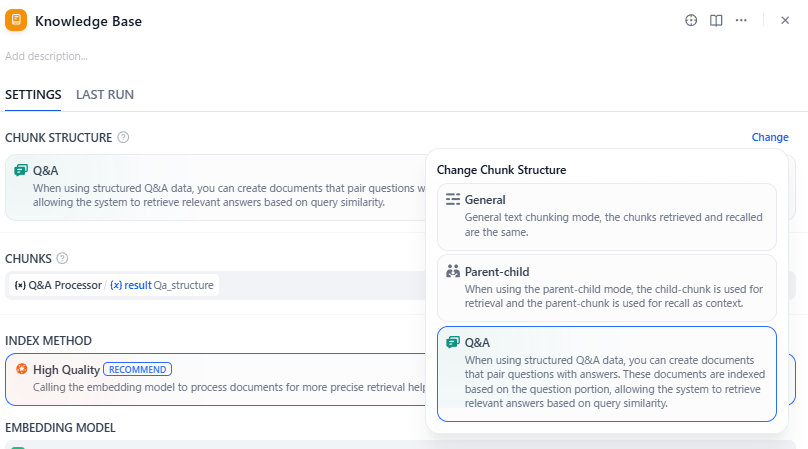Viewport: 808px width, 449px height.
Task: Click the crosshair target icon in header
Action: point(690,20)
